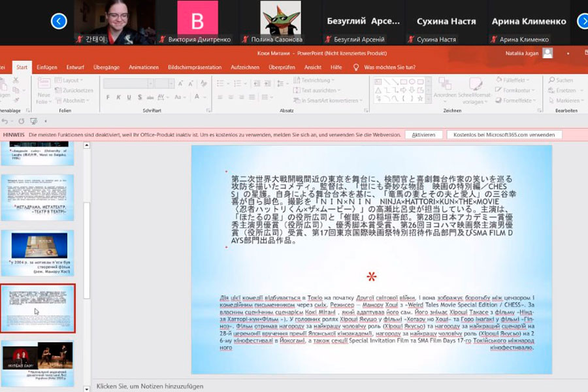Click the undo arrow in quick access toolbar
The image size is (588, 392).
(5, 121)
